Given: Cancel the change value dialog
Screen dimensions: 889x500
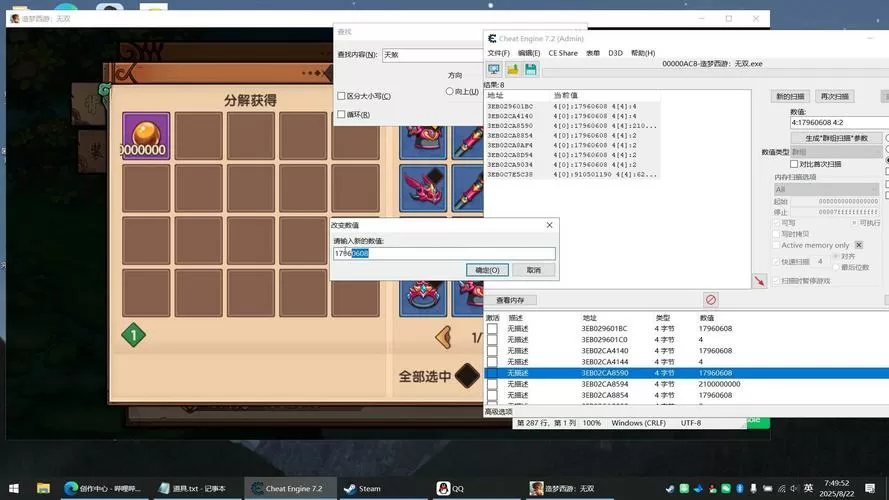Looking at the screenshot, I should pos(534,270).
